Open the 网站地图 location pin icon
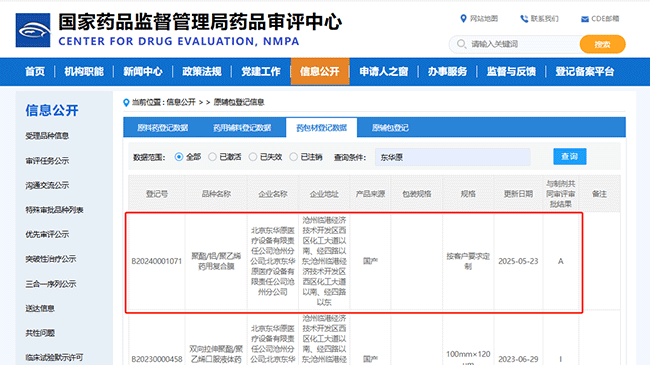Viewport: 650px width, 365px height. point(463,19)
